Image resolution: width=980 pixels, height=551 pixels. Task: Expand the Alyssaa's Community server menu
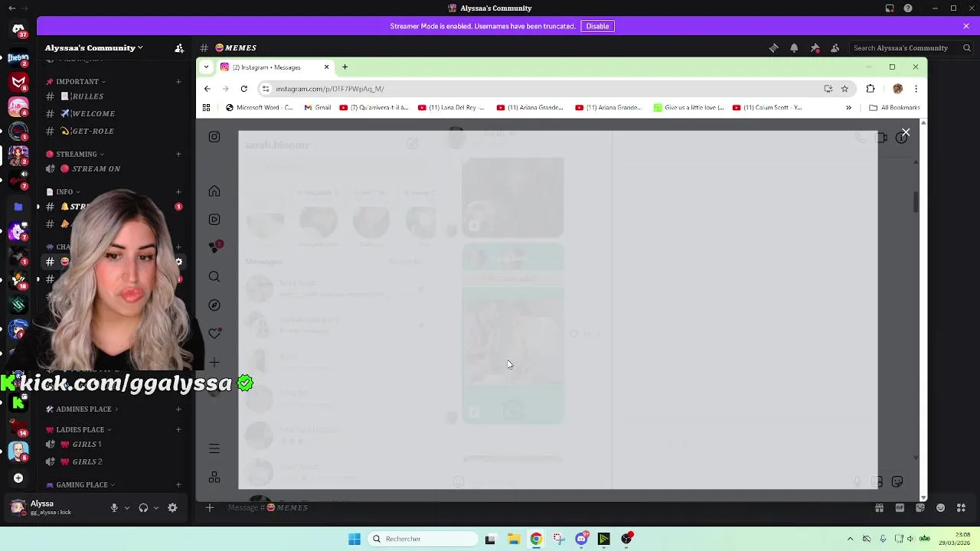point(94,47)
